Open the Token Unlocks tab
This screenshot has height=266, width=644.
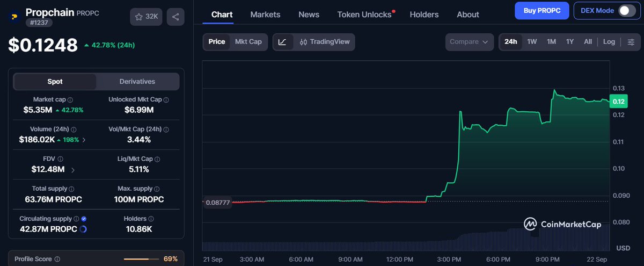(364, 15)
